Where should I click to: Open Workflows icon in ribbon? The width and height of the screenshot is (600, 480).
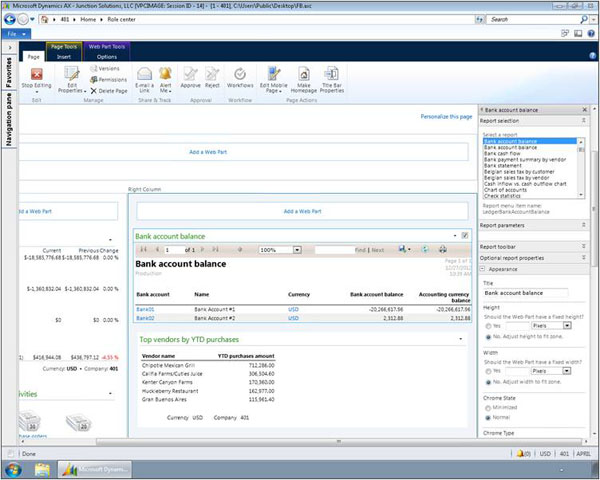point(240,73)
